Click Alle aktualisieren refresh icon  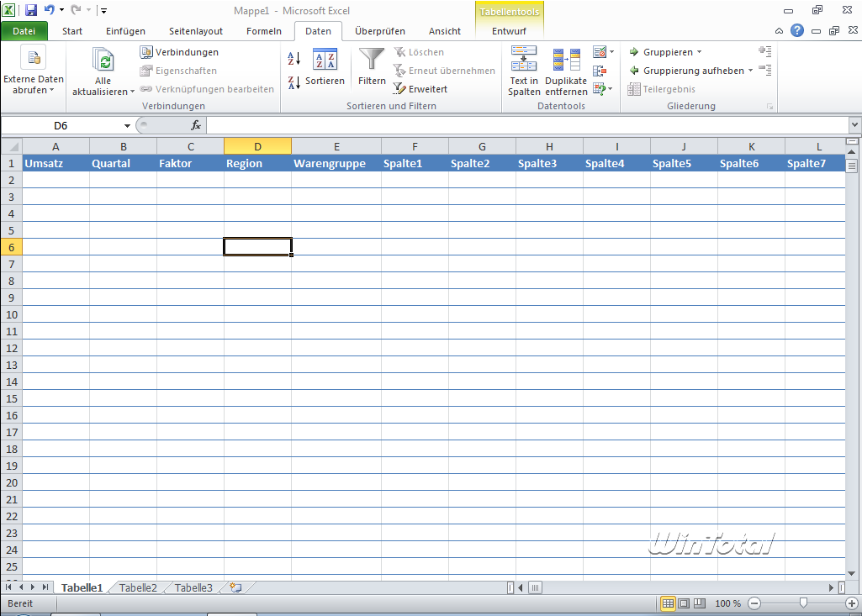pos(103,60)
